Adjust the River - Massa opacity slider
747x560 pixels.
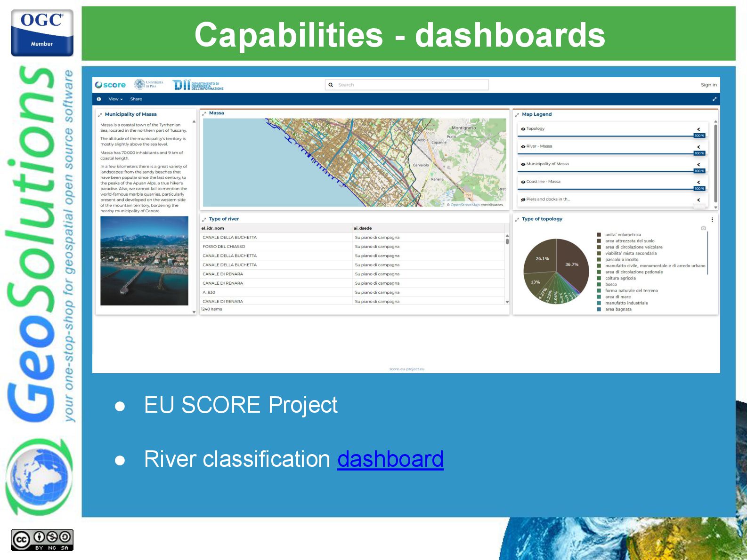612,153
